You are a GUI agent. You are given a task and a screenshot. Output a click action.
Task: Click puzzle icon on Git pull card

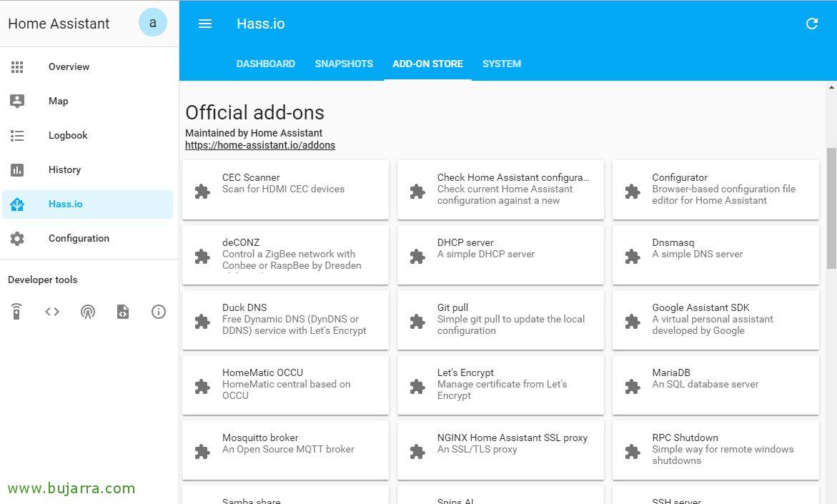(x=417, y=322)
